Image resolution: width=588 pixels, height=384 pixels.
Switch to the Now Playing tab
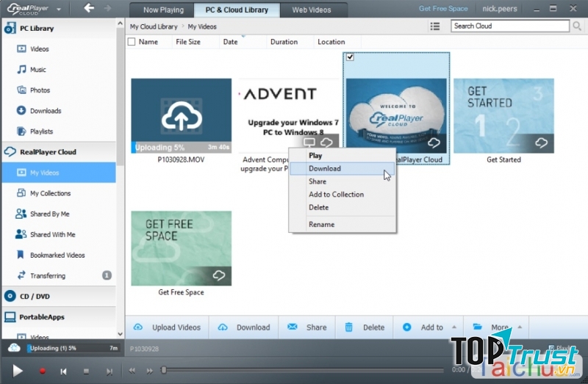(x=163, y=10)
